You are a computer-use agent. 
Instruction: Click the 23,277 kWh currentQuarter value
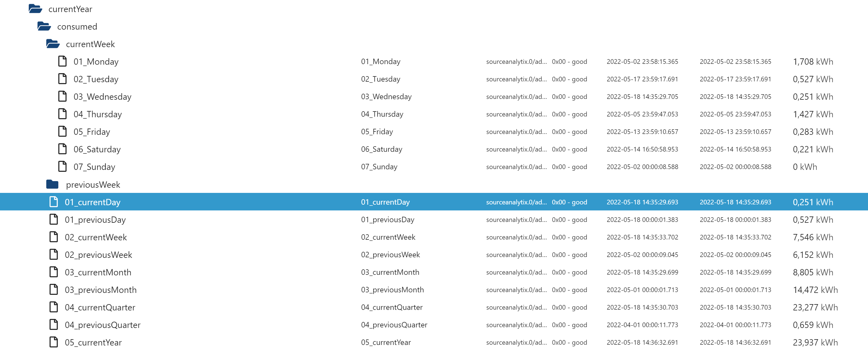[815, 307]
